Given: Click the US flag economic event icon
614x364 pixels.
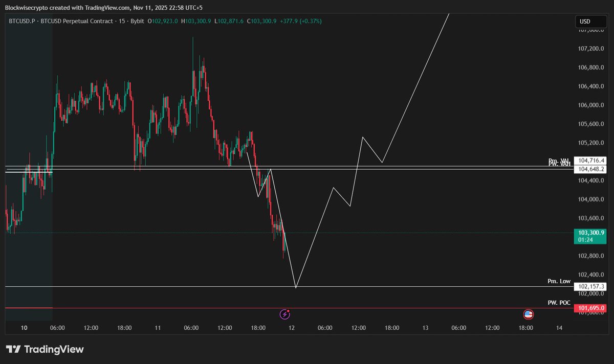Looking at the screenshot, I should coord(528,314).
